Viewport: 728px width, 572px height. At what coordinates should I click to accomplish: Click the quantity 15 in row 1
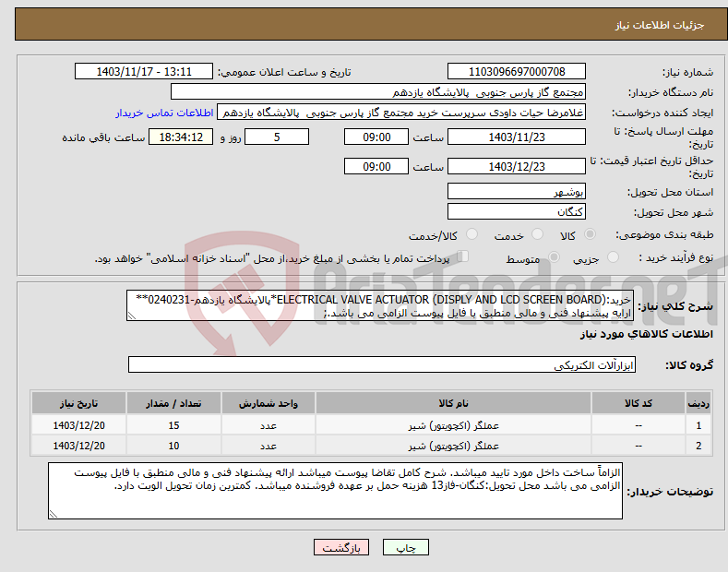click(173, 425)
